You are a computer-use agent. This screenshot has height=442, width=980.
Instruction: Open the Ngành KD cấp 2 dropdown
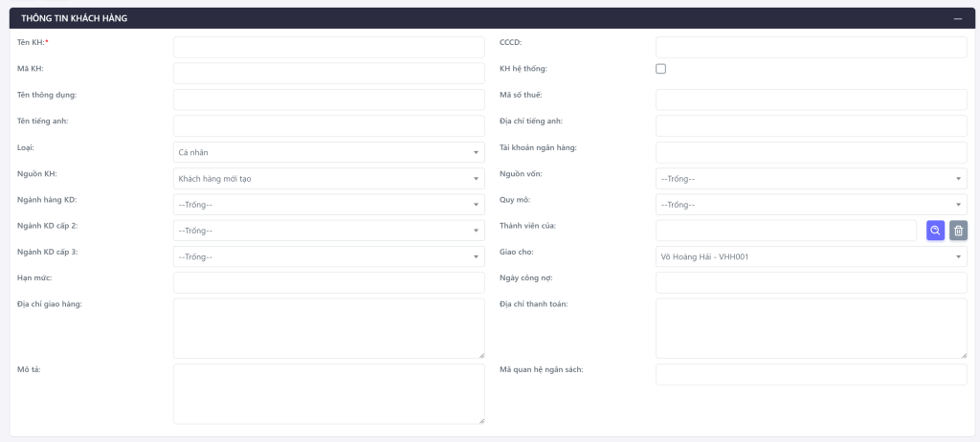tap(328, 231)
